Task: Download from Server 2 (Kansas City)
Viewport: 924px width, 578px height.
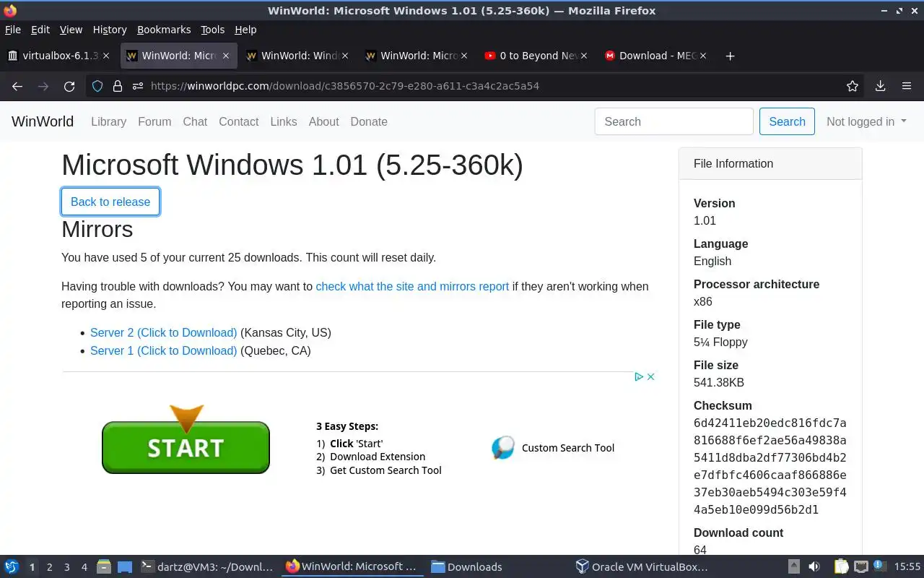Action: click(x=163, y=333)
